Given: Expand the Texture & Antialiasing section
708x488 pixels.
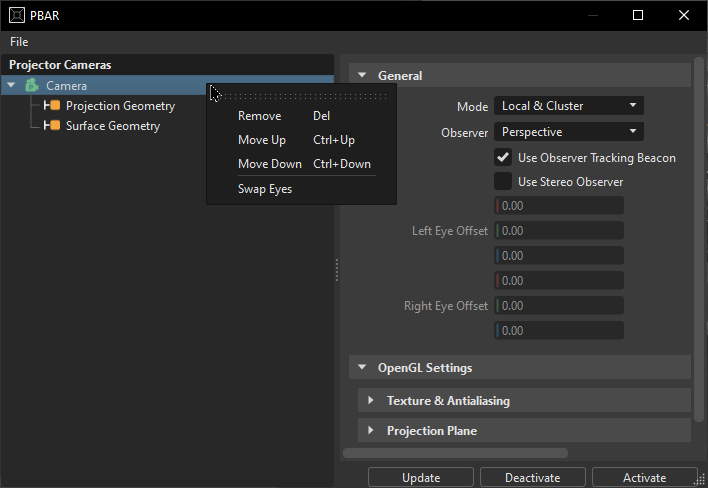Looking at the screenshot, I should click(x=371, y=400).
